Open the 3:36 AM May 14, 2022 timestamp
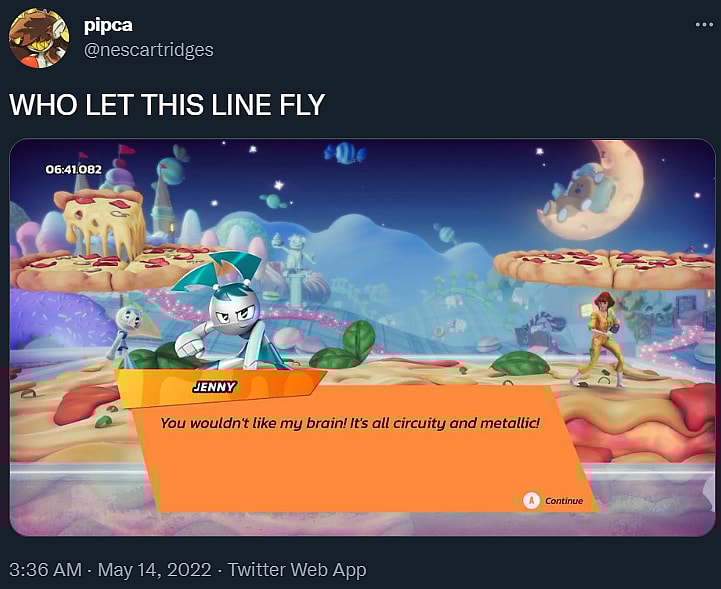Screen dimensions: 721x589 pos(110,570)
